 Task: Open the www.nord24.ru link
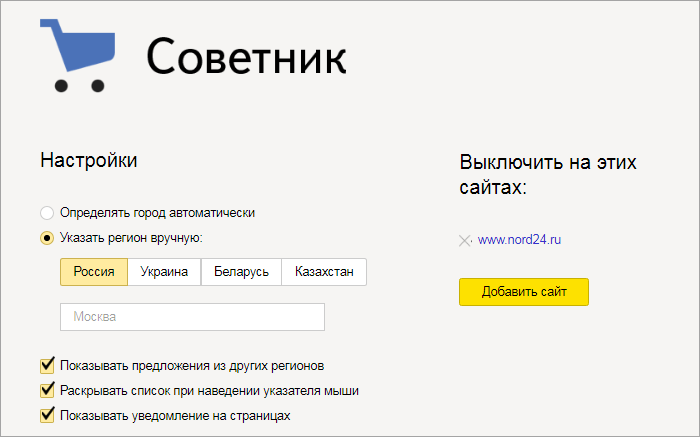pyautogui.click(x=519, y=240)
